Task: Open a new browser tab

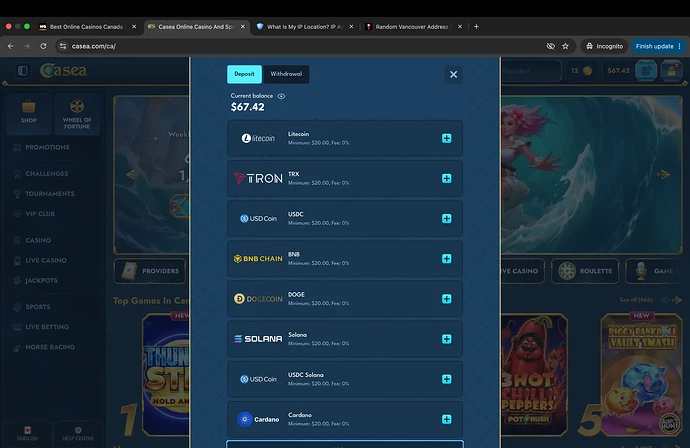Action: tap(476, 27)
